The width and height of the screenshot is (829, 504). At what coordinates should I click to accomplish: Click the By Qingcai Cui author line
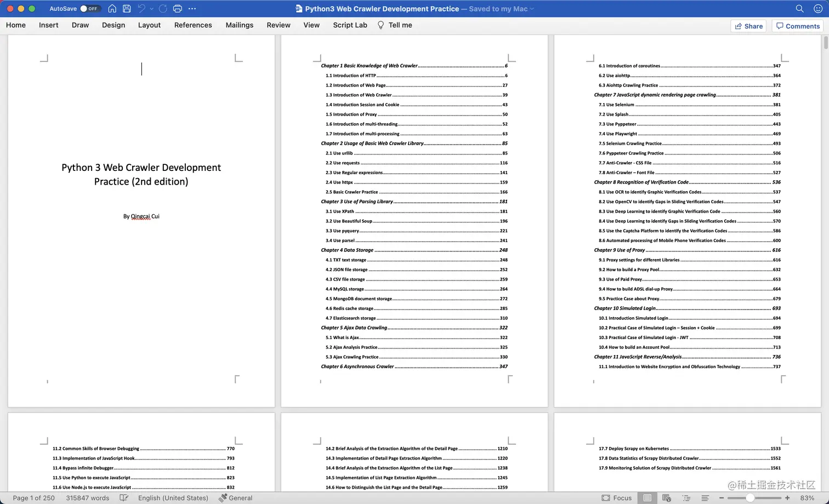coord(141,216)
